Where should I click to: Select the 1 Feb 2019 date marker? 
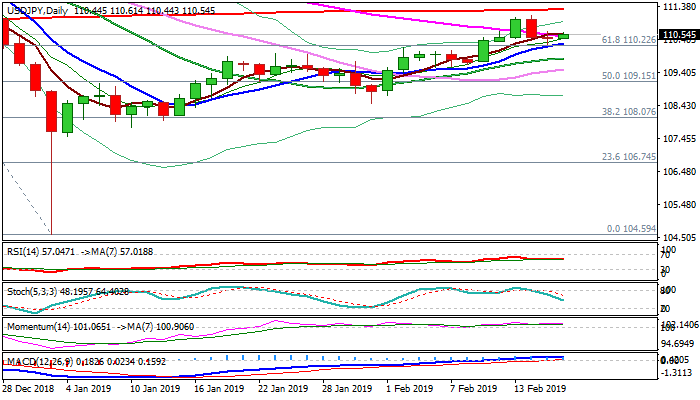[x=409, y=388]
